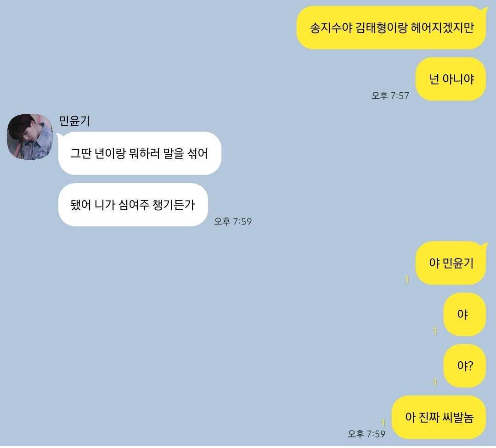This screenshot has width=496, height=448.
Task: Click the sender name 민윤기
Action: coord(75,121)
